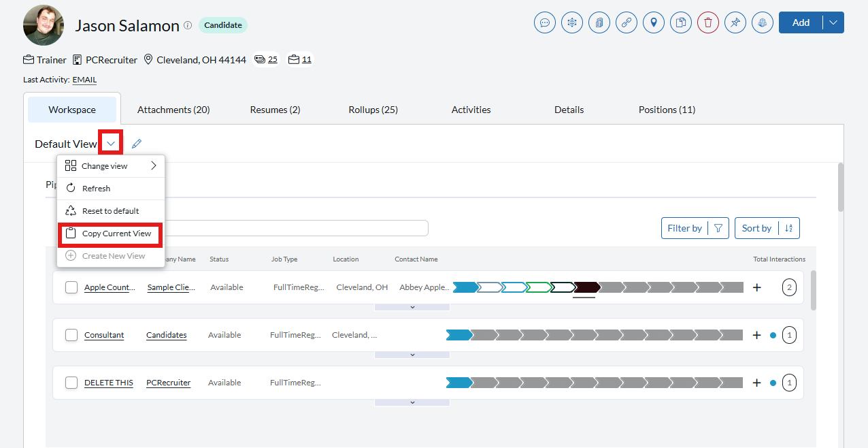Click the chat message bubble icon
The image size is (868, 448).
[x=545, y=22]
